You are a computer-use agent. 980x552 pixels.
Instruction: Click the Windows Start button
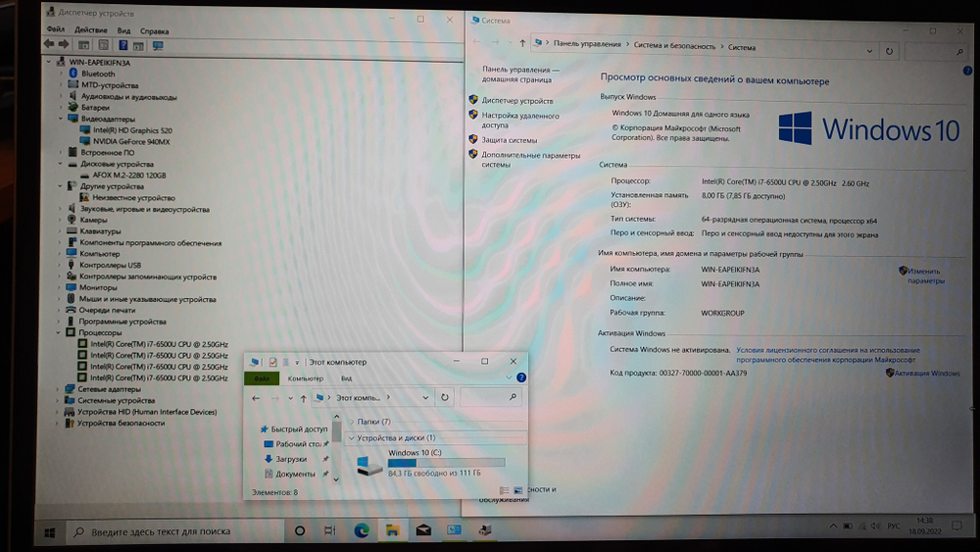(49, 532)
